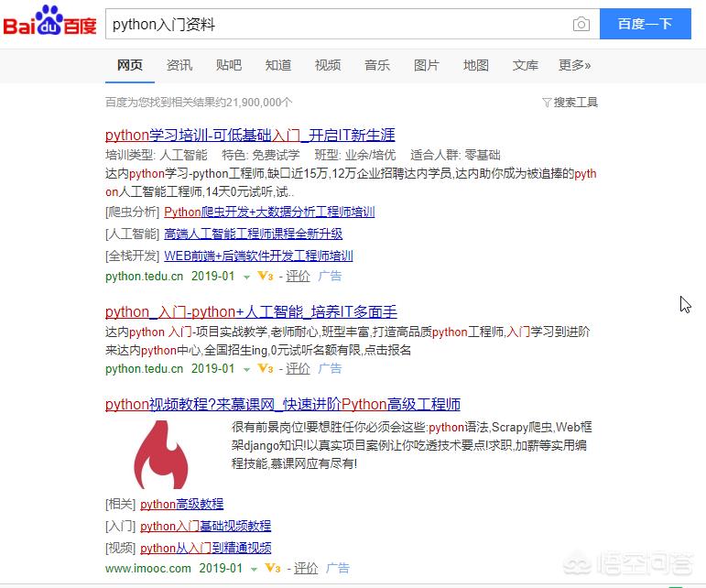The height and width of the screenshot is (588, 706).
Task: Click 广告 label on first tedu result
Action: (x=330, y=276)
